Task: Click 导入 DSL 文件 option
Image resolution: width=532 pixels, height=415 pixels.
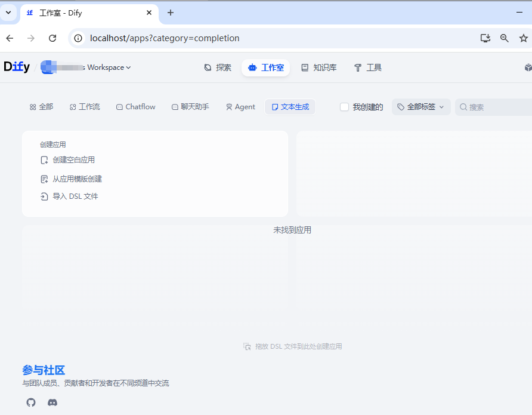Action: (69, 196)
